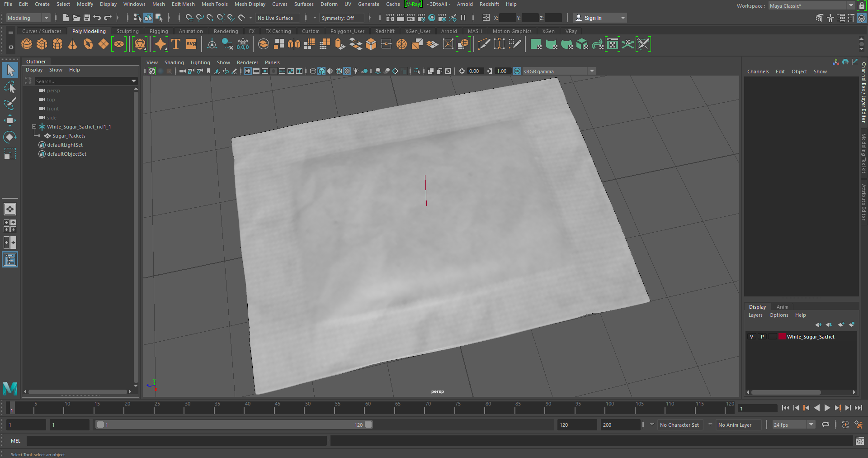Collapse the White_Sugar_Sachet_ncl1_1 group
868x458 pixels.
[x=34, y=127]
